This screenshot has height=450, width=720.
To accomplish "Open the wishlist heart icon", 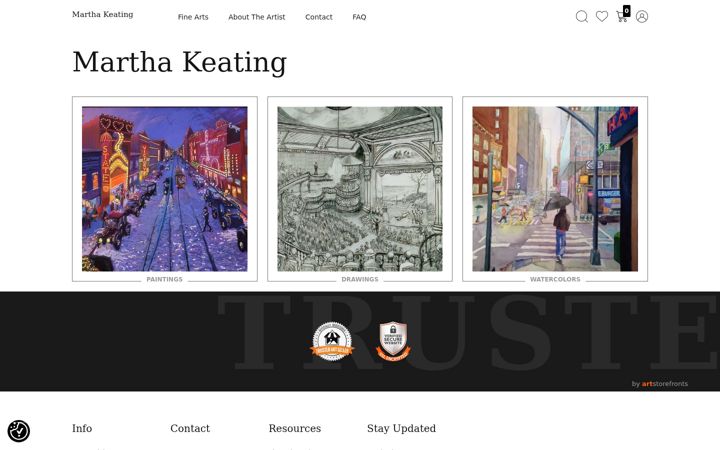I will pyautogui.click(x=602, y=17).
